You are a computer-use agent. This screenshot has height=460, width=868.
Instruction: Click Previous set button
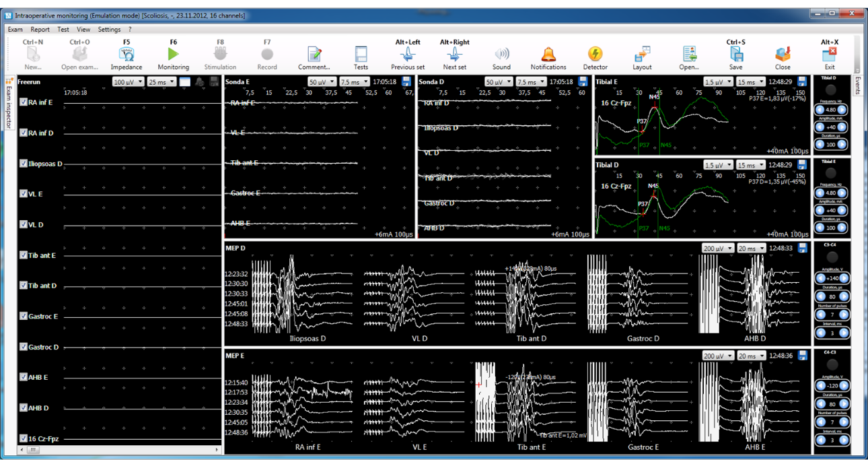click(408, 54)
